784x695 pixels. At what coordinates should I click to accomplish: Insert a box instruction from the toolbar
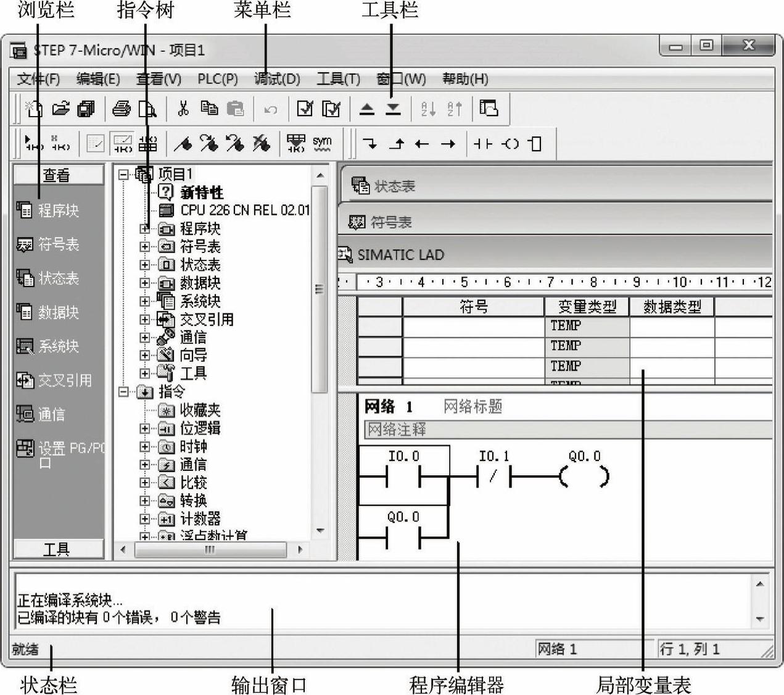point(535,144)
